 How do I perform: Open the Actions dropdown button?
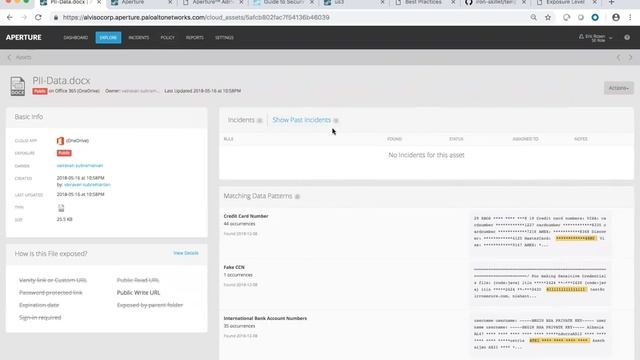(x=619, y=88)
